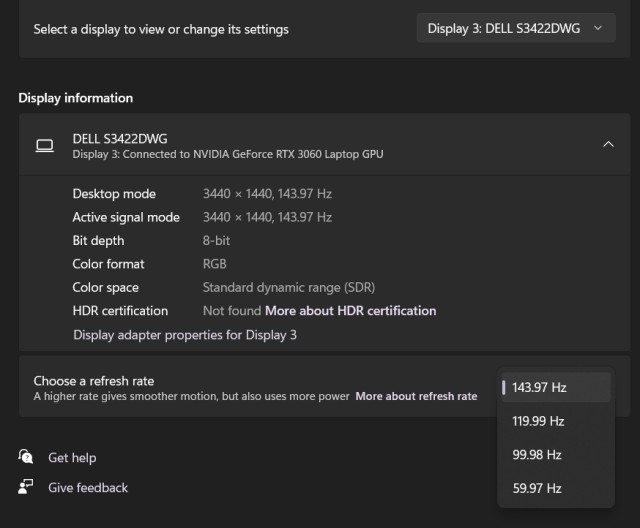Viewport: 640px width, 528px height.
Task: Open the Display 3: DELL S3422DWG selector dropdown
Action: tap(515, 29)
